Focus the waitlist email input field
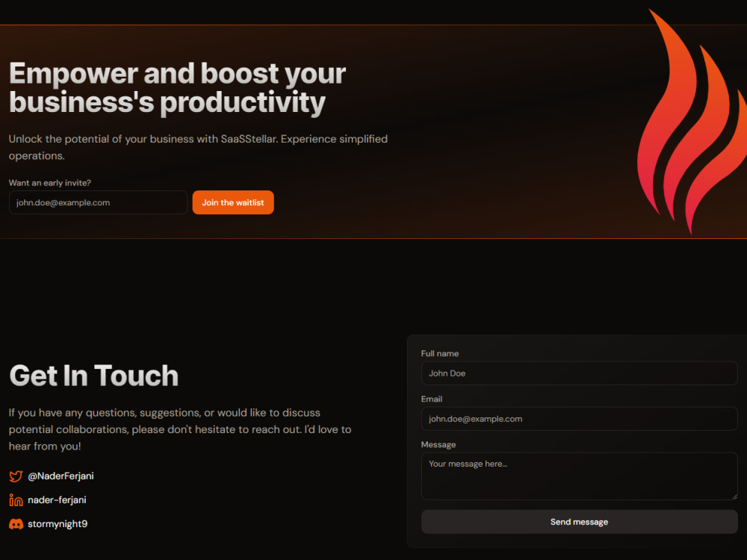Viewport: 747px width, 560px height. 98,202
